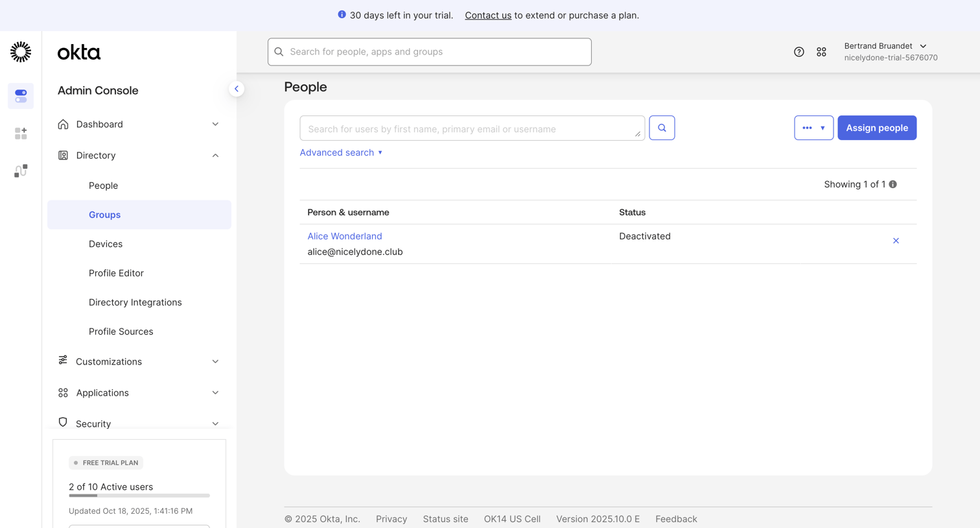The width and height of the screenshot is (980, 528).
Task: Focus the user search field
Action: point(472,128)
